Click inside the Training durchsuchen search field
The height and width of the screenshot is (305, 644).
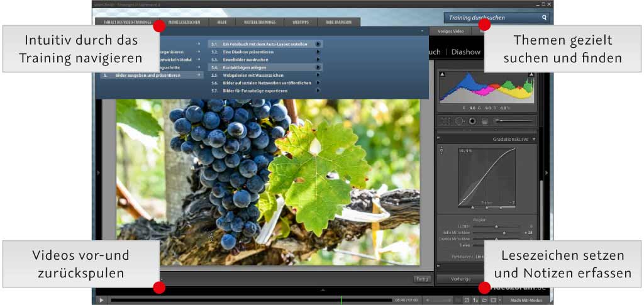(x=491, y=18)
